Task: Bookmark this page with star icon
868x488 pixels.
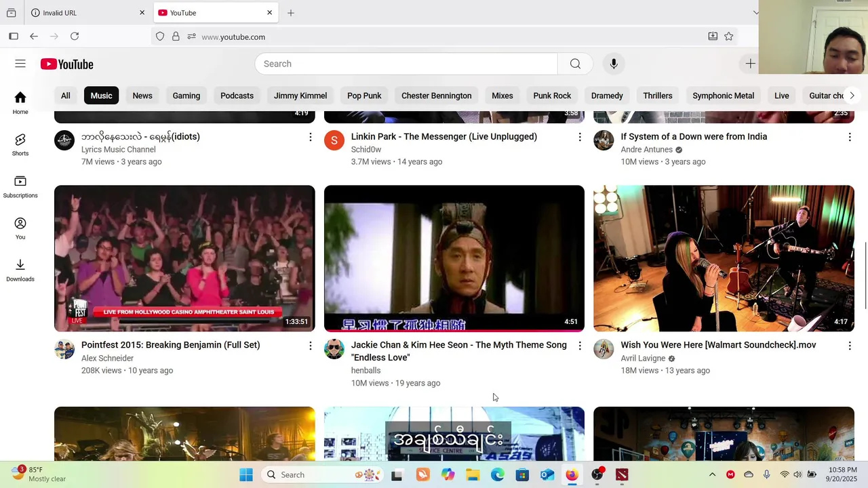Action: tap(729, 37)
